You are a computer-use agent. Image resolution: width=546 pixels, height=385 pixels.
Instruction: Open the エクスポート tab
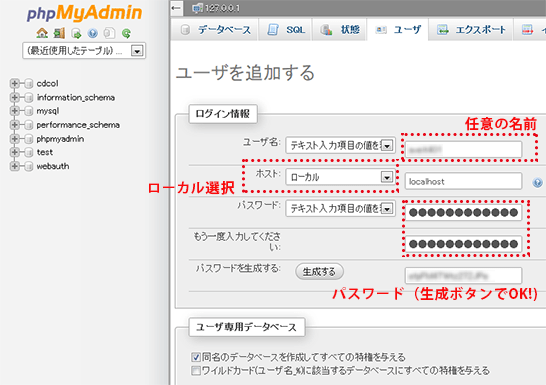coord(471,30)
